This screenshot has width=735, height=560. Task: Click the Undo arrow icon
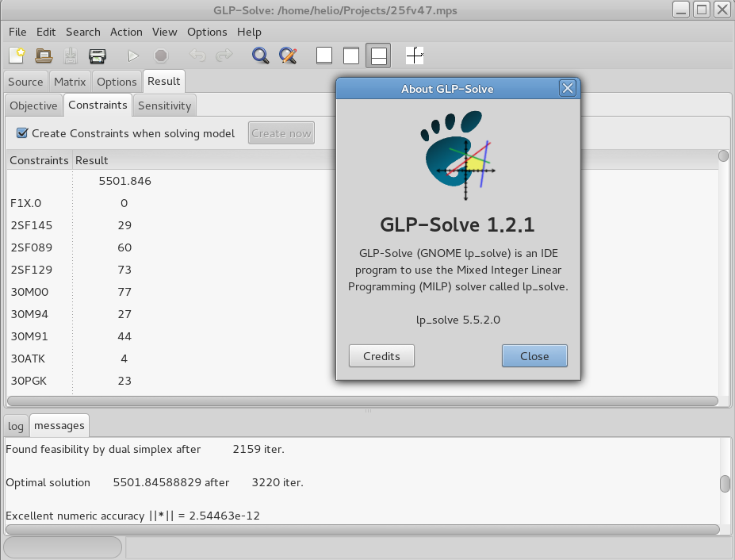pos(197,56)
